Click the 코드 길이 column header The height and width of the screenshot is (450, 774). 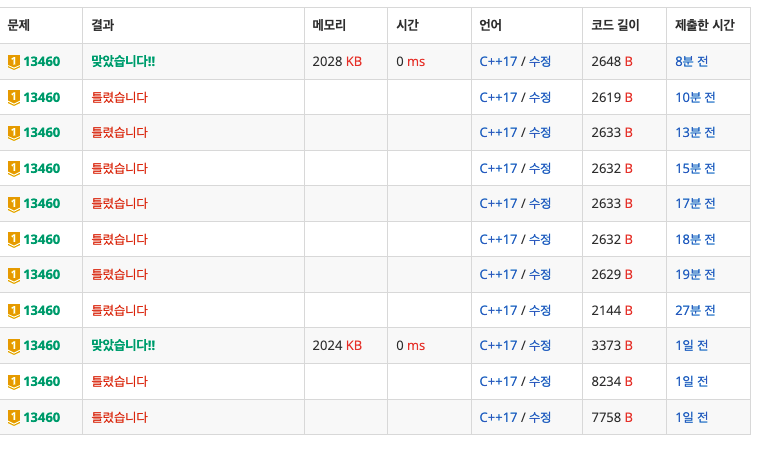point(615,25)
